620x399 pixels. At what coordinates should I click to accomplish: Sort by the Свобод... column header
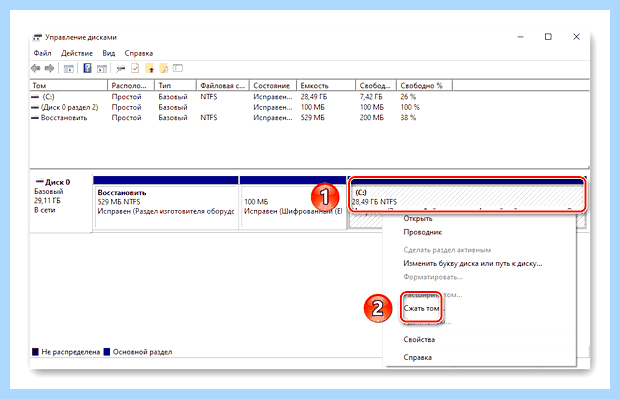tap(376, 85)
